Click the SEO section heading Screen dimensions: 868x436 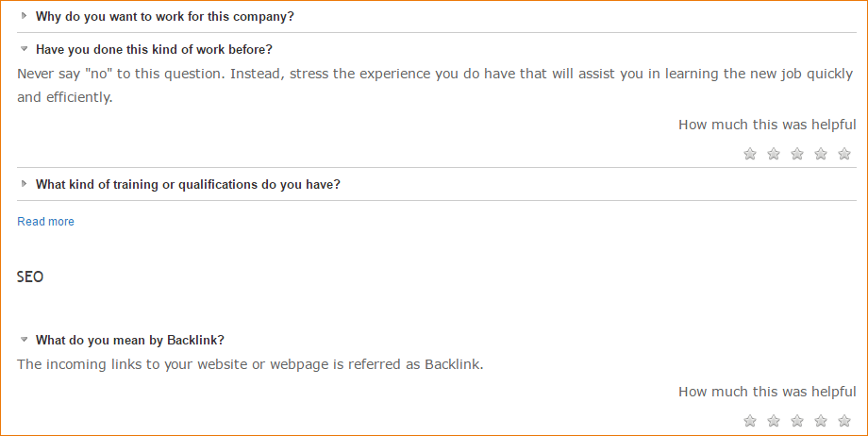pyautogui.click(x=30, y=277)
